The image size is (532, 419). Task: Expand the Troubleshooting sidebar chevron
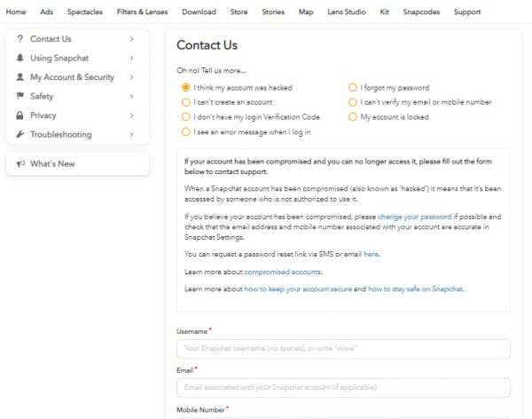click(131, 135)
